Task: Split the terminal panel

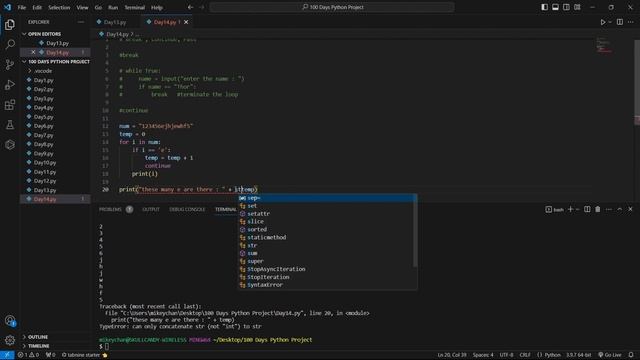Action: point(587,209)
